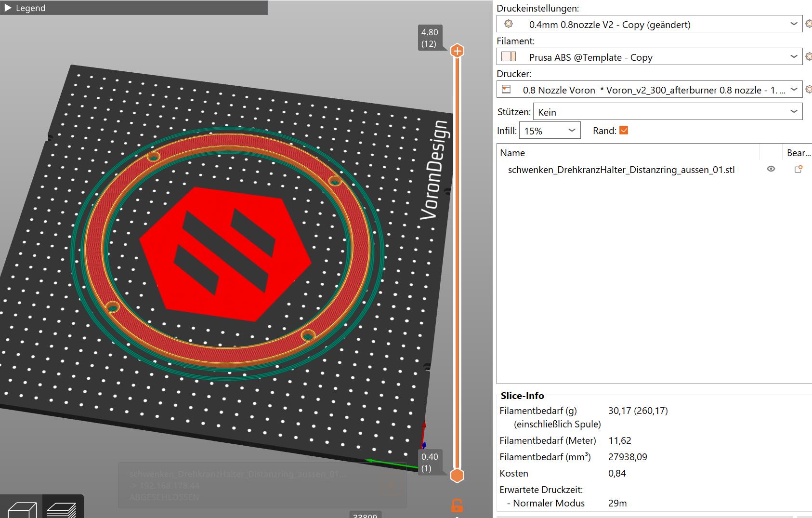Toggle the orange lock icon below layer slider
This screenshot has height=518, width=812.
[457, 505]
